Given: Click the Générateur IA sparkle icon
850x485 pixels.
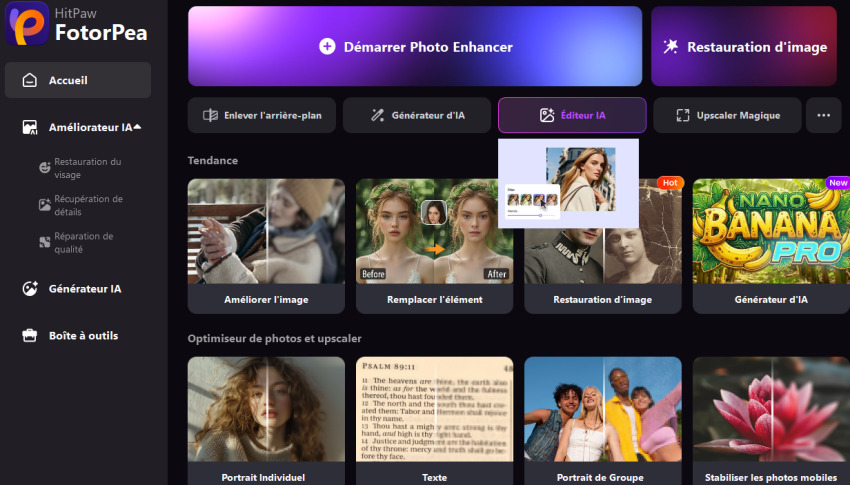Looking at the screenshot, I should (30, 289).
